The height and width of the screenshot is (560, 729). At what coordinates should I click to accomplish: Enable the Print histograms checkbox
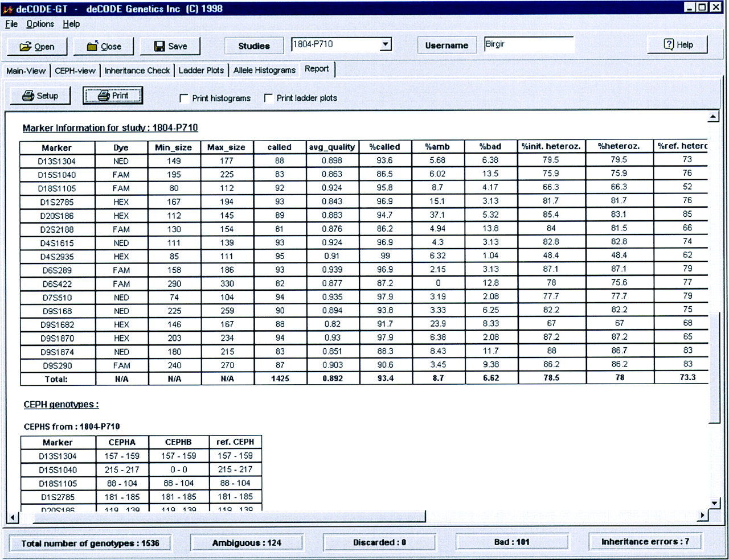[x=184, y=98]
